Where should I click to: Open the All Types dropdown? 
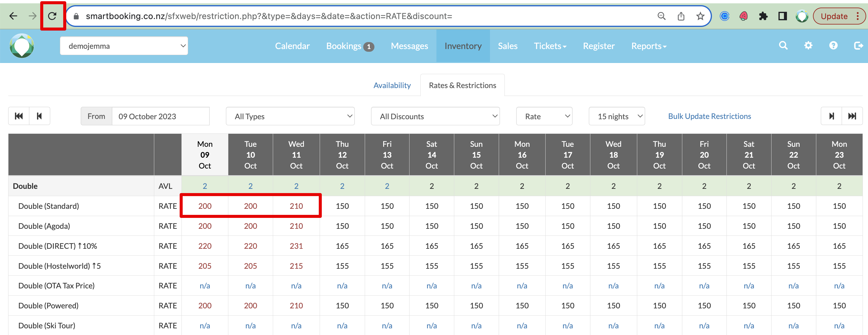290,116
